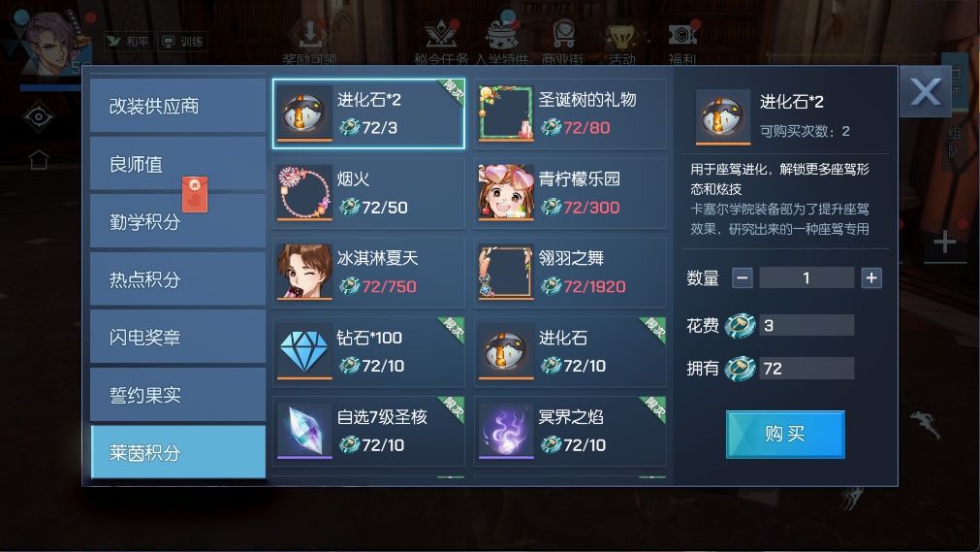This screenshot has height=552, width=980.
Task: Pick the 翎羽之舞 frame item
Action: point(570,273)
